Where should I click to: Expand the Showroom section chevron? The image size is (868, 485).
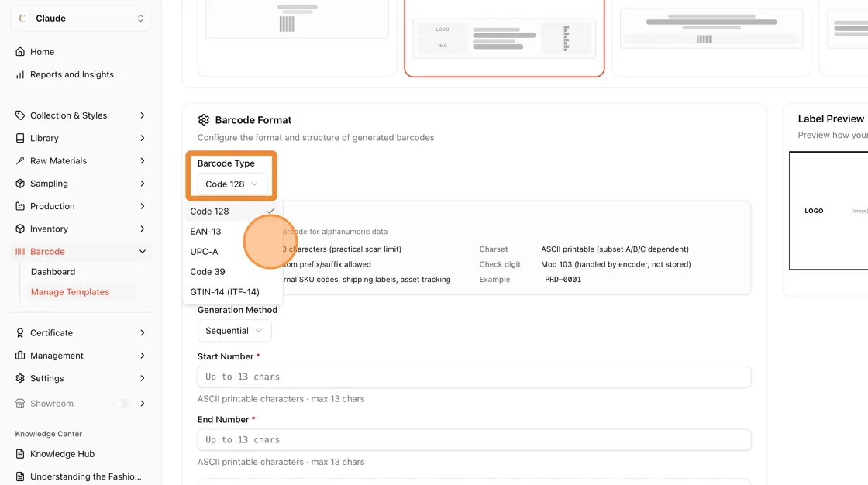coord(143,403)
